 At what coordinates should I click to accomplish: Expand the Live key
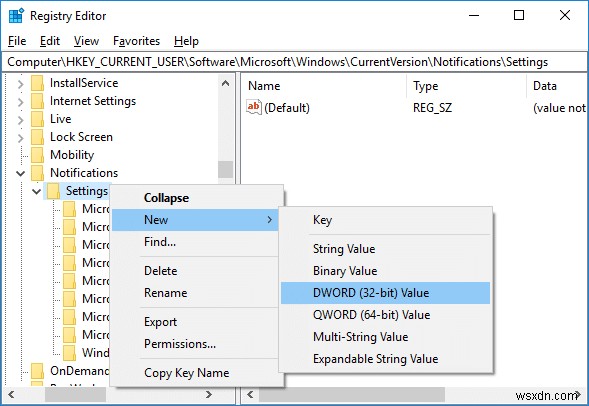[x=21, y=120]
